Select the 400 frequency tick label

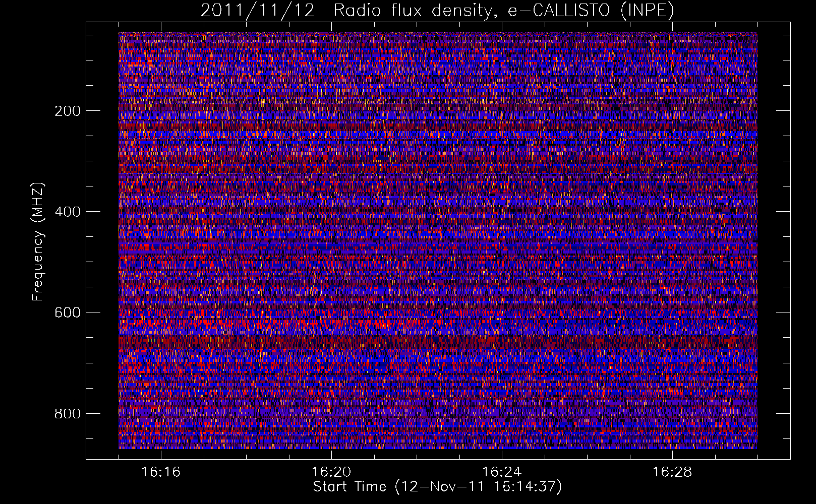click(68, 212)
